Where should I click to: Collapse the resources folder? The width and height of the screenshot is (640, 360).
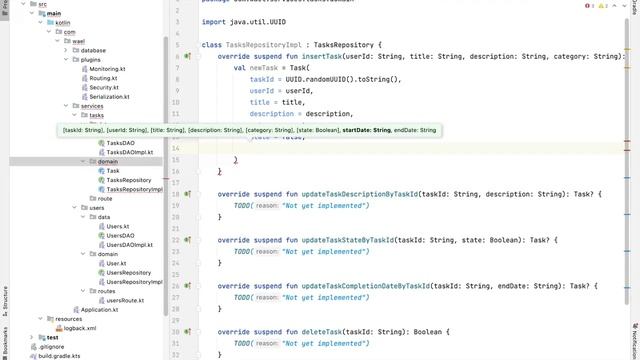[40, 319]
